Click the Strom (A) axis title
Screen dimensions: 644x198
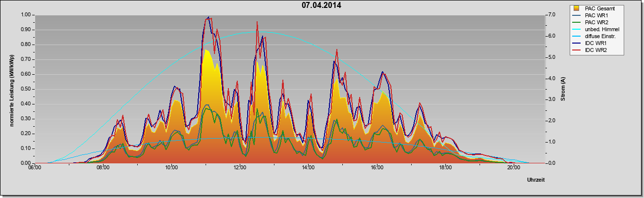click(563, 89)
